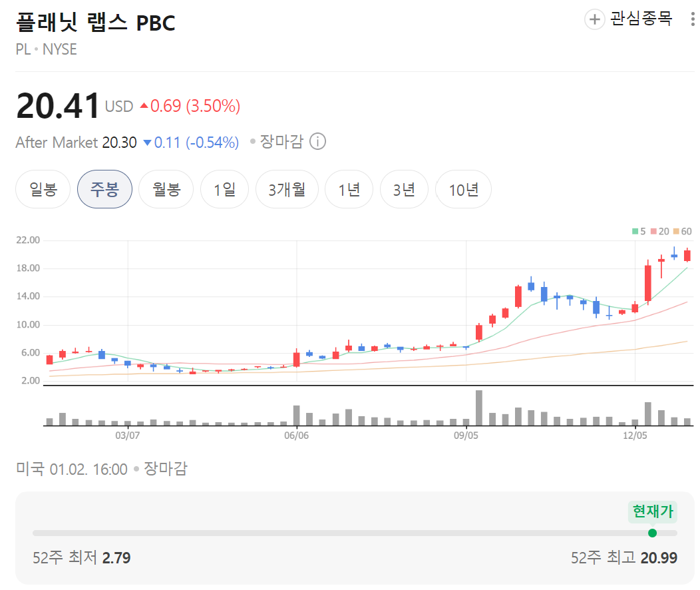
Task: Click the tallest volume bar near 09/05
Action: pos(479,408)
